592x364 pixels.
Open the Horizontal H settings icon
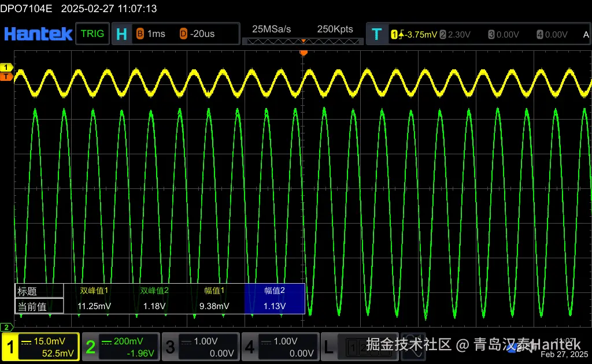pos(121,34)
